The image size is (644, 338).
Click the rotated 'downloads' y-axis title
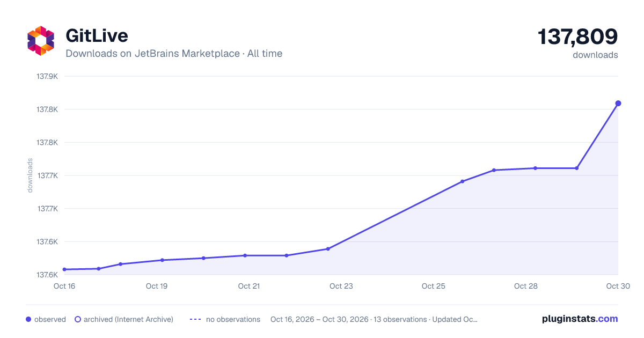coord(30,175)
